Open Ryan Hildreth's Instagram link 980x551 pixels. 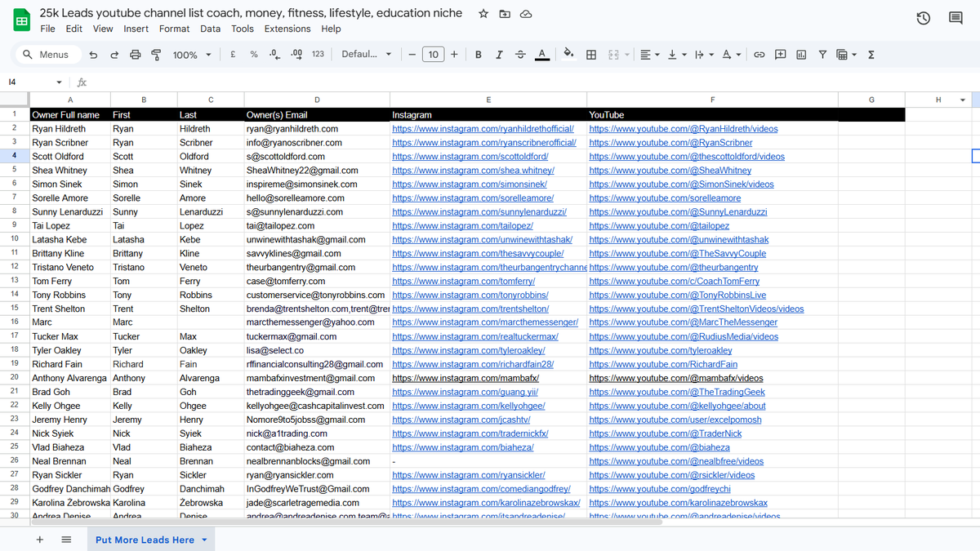(x=483, y=129)
